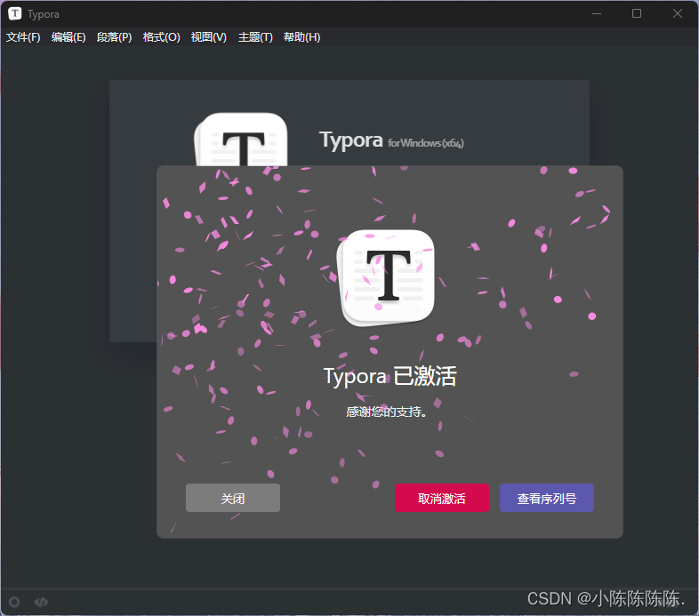Open the 段落(P) menu
Viewport: 699px width, 616px height.
[x=114, y=37]
